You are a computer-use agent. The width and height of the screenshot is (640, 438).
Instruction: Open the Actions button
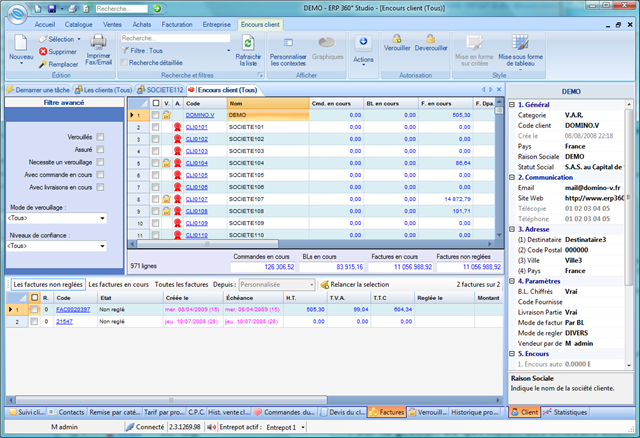[363, 51]
